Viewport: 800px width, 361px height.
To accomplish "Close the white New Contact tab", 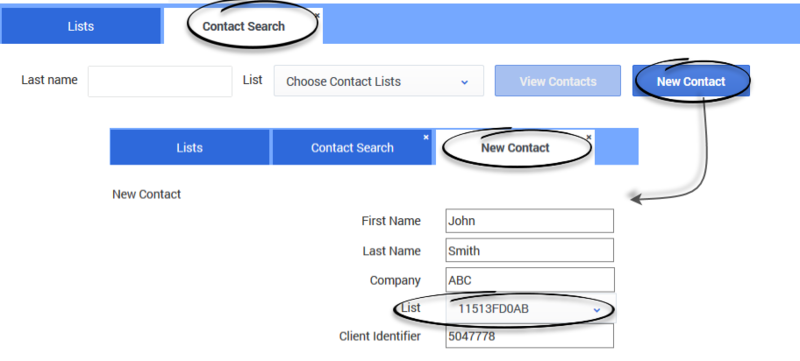I will coord(589,137).
